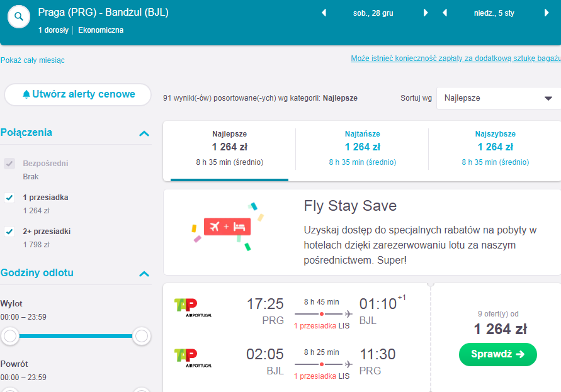Click the right Wylot time slider handle

(141, 336)
